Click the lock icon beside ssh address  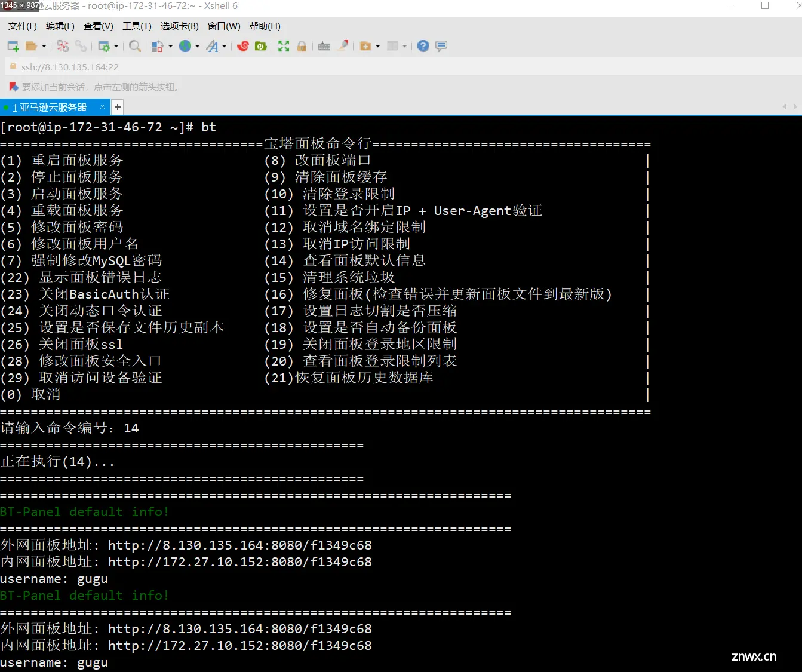point(13,66)
